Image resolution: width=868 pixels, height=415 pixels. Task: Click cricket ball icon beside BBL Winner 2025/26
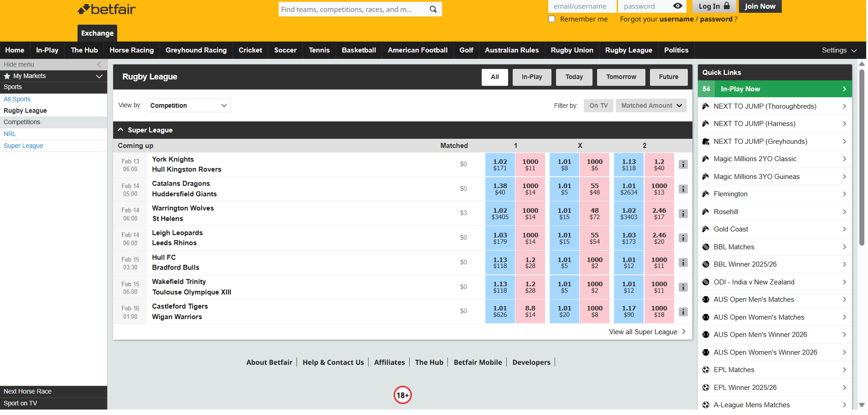click(706, 264)
